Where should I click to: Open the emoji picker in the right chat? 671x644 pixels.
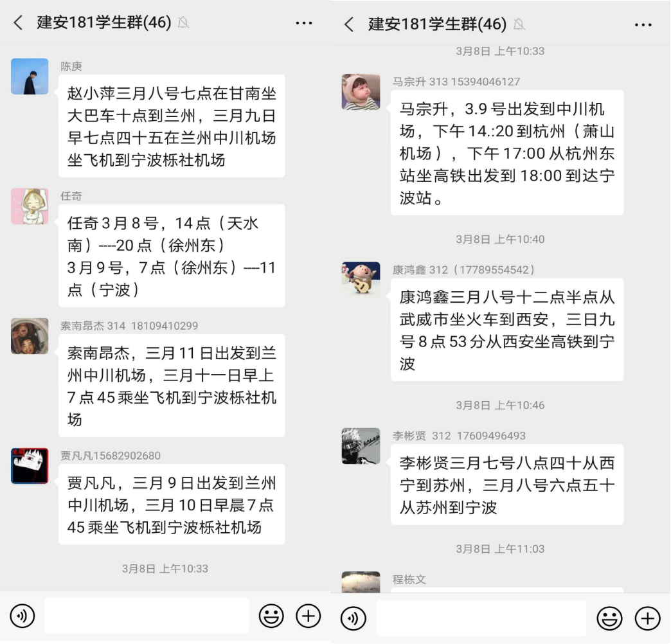coord(609,618)
